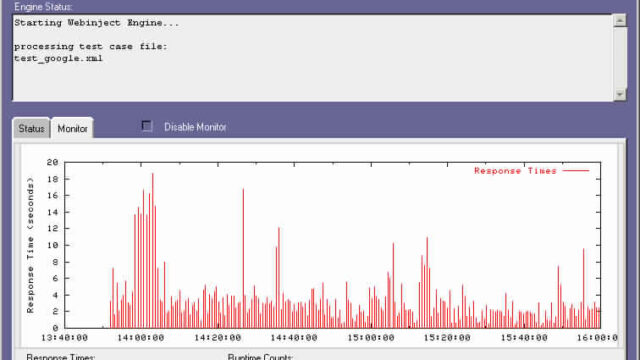
Task: Click the 'Response Times' graph legend
Action: (531, 171)
